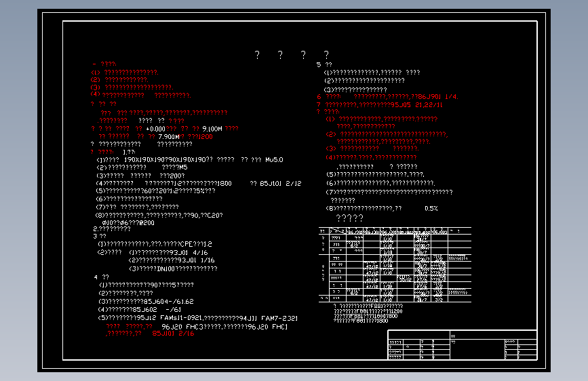Click the '@200' spacing text
This screenshot has width=588, height=381.
tap(146, 223)
